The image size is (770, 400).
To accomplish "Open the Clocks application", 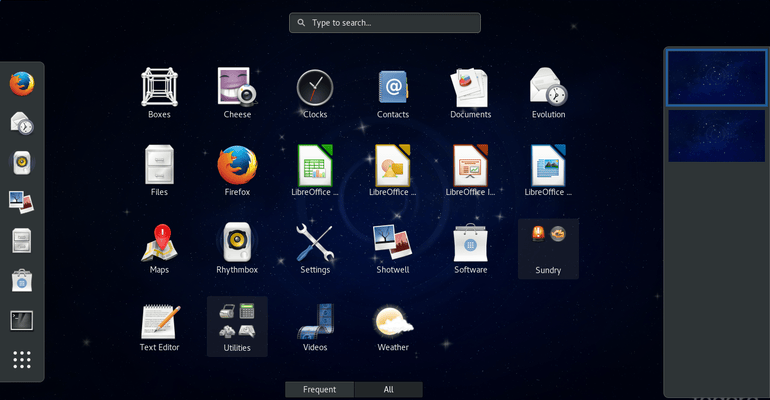I will click(315, 93).
